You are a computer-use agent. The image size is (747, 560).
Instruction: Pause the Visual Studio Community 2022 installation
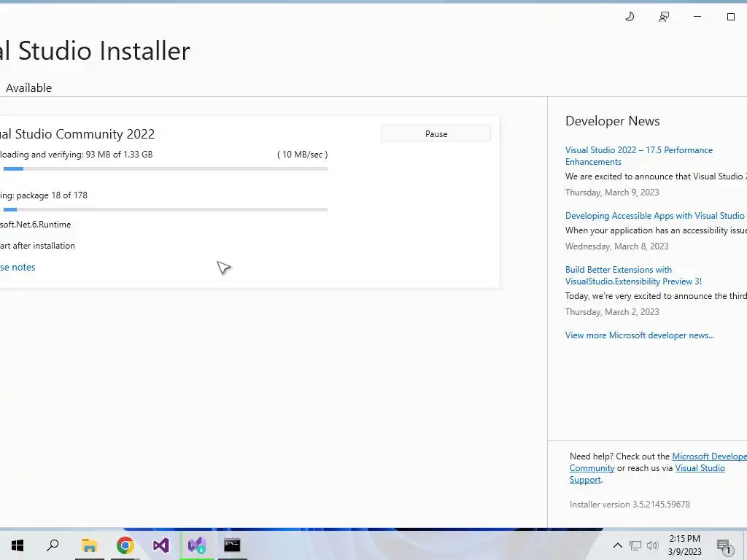pos(436,134)
